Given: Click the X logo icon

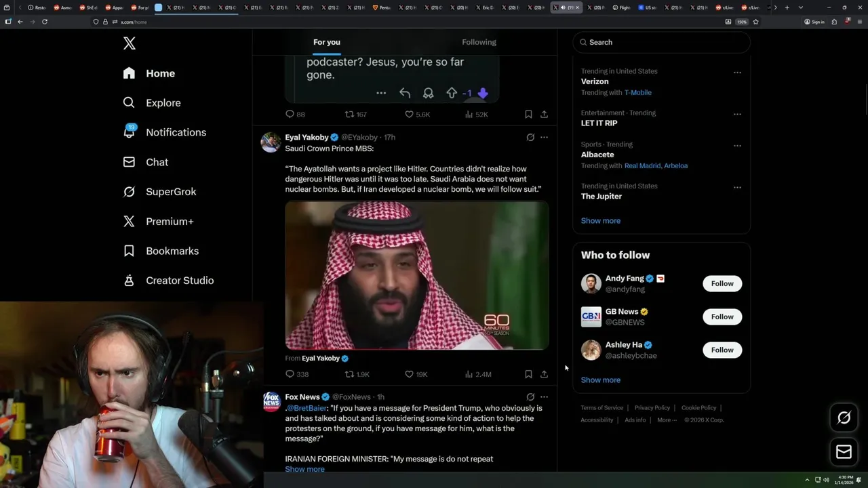Looking at the screenshot, I should (x=130, y=43).
